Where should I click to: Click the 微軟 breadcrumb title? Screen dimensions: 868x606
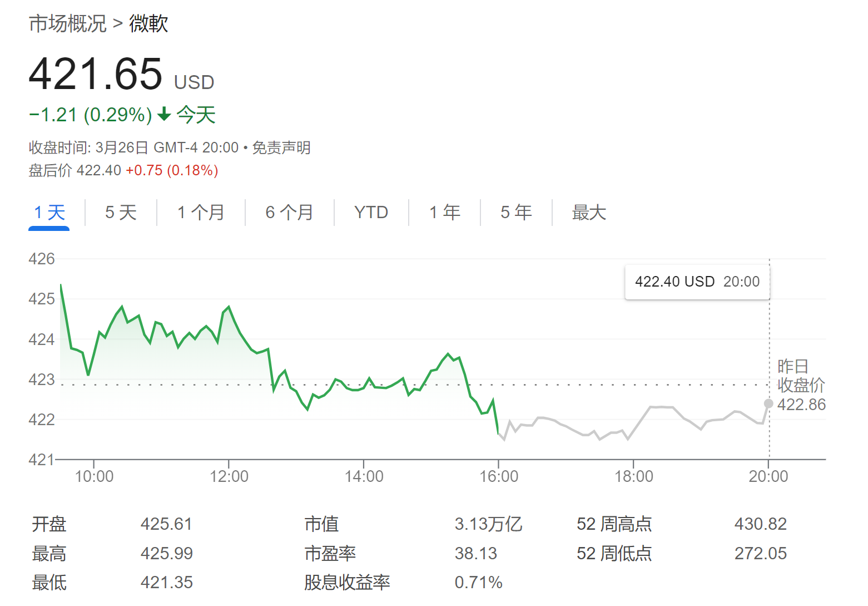[x=148, y=23]
